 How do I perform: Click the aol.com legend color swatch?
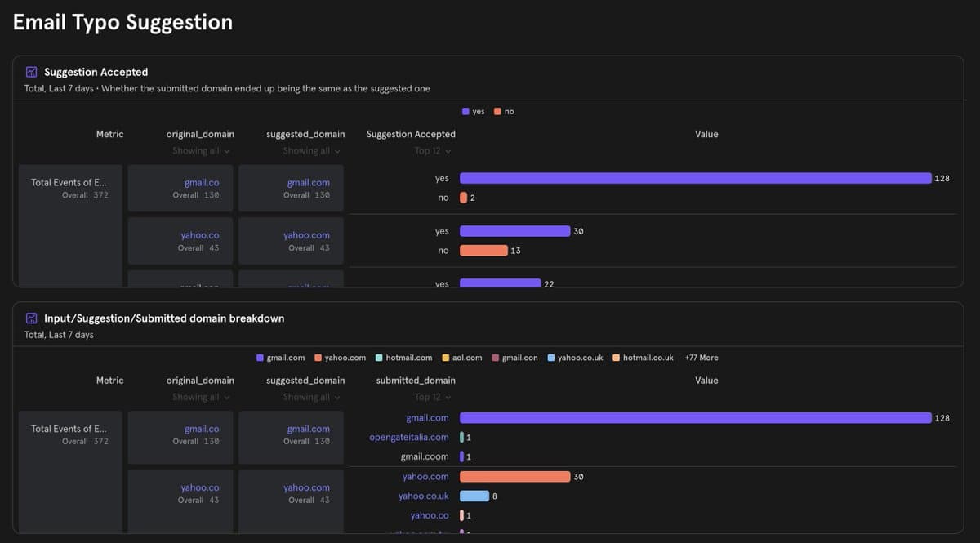pos(446,358)
